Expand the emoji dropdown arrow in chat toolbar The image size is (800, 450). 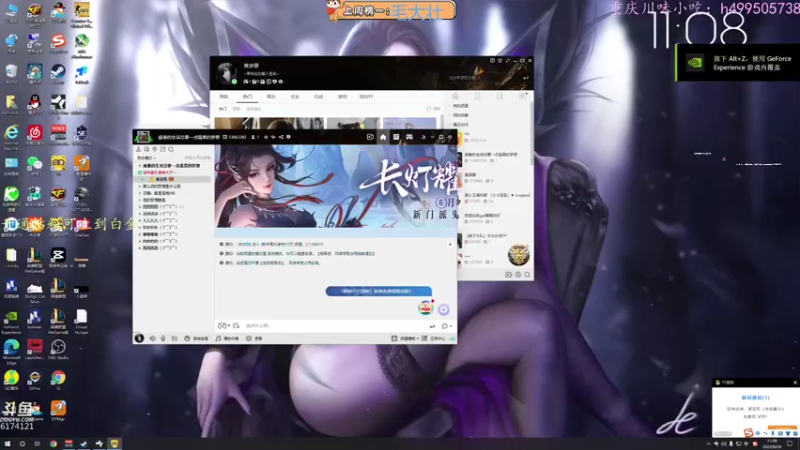coord(228,326)
